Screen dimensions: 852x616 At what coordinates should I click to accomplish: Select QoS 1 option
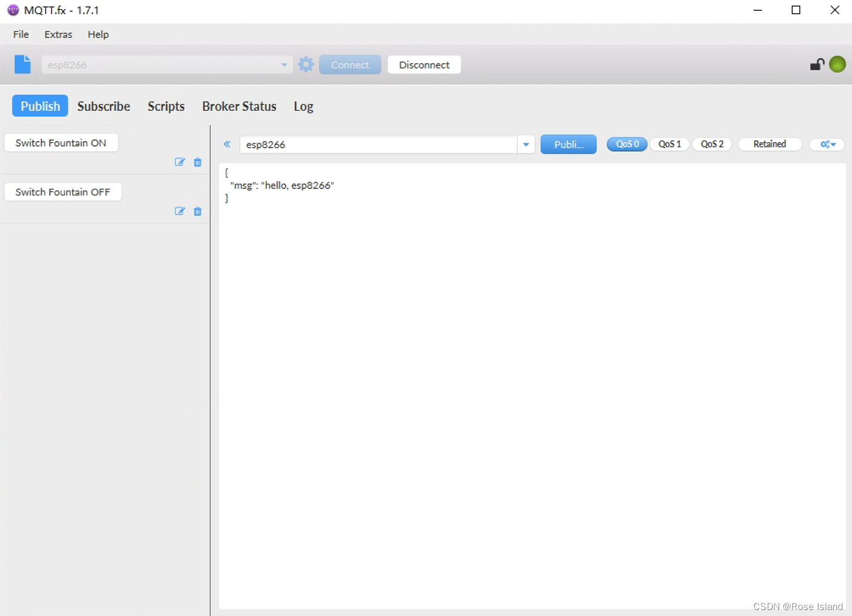(669, 144)
